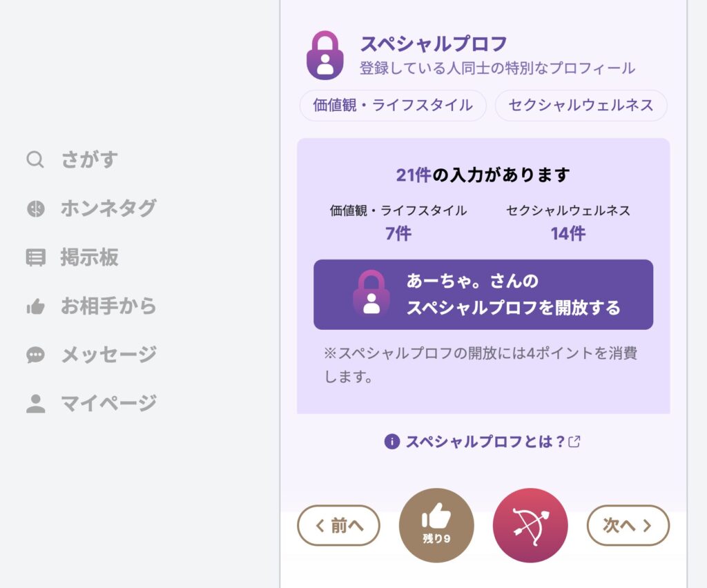Open マイページ from the sidebar menu

pyautogui.click(x=107, y=402)
